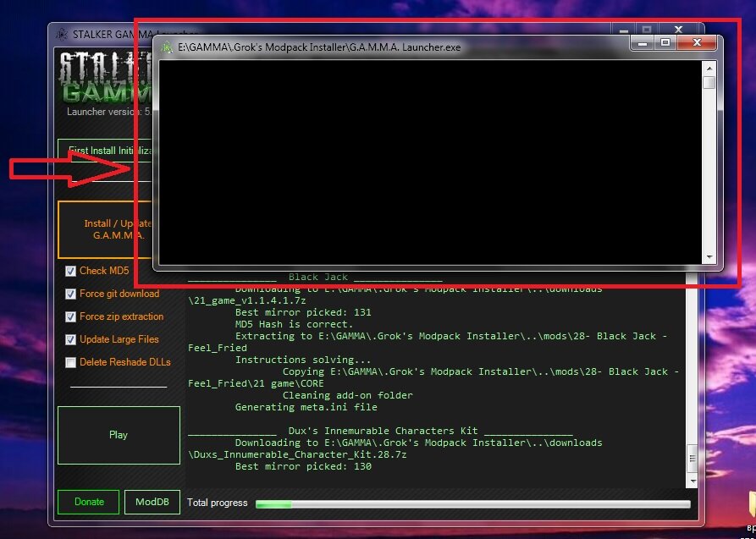Open the Donate link button
The width and height of the screenshot is (756, 539).
pos(89,502)
